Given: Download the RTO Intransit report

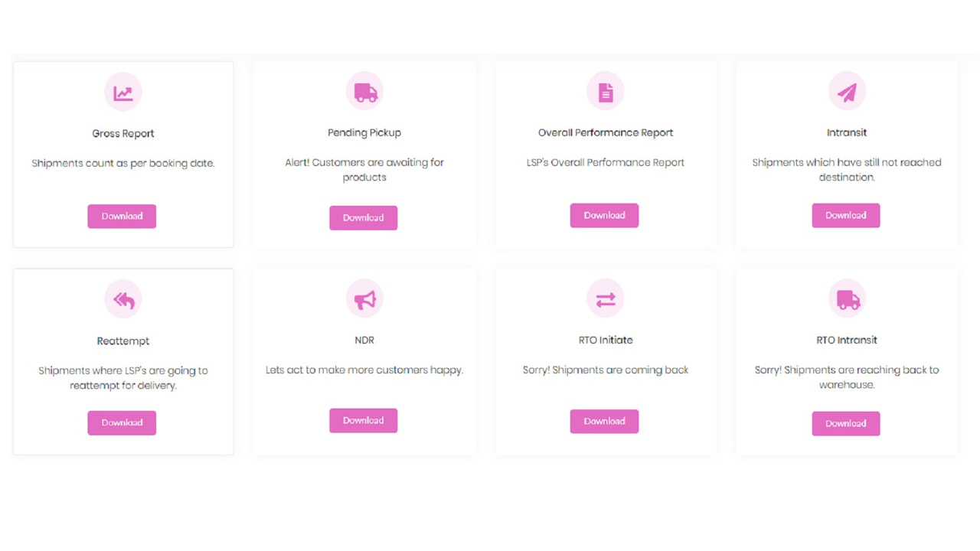Looking at the screenshot, I should click(x=845, y=423).
